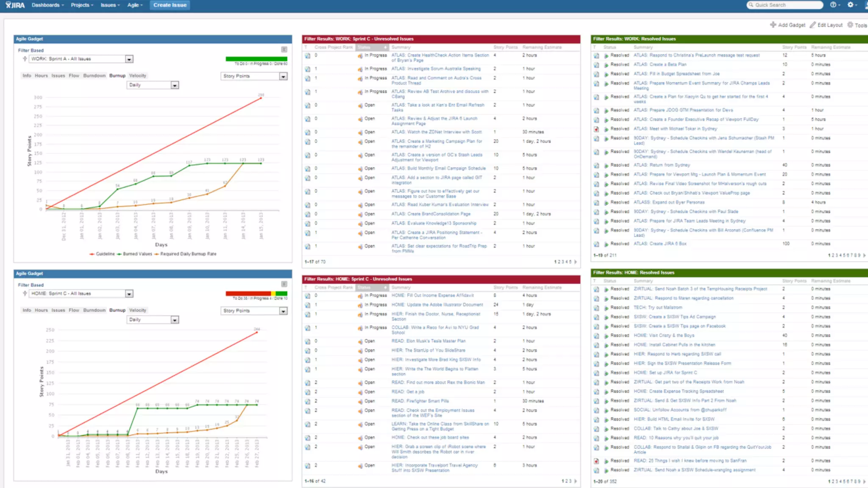Open the HOME: Sprint C - All Issues dropdown
The width and height of the screenshot is (868, 488).
129,294
